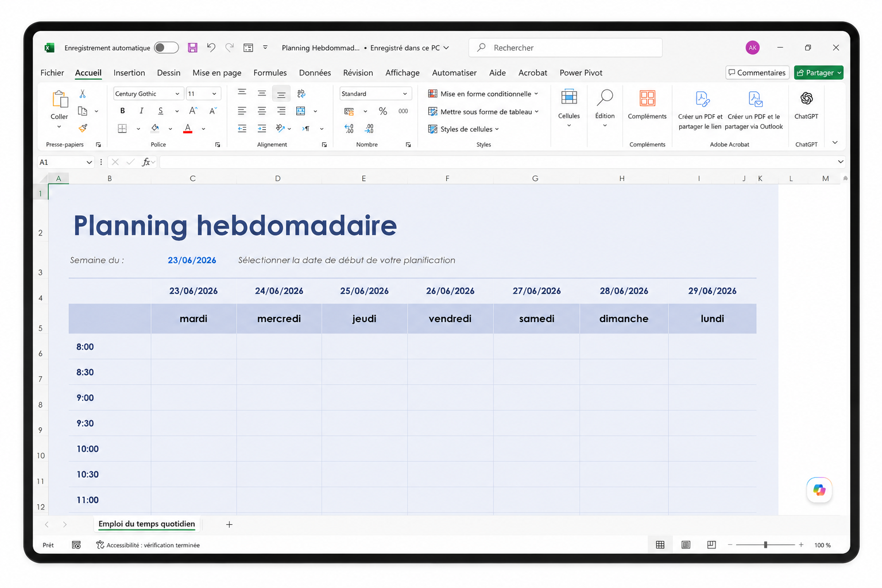The width and height of the screenshot is (882, 588).
Task: Select the Emploi du temps quotidien sheet tab
Action: (146, 524)
